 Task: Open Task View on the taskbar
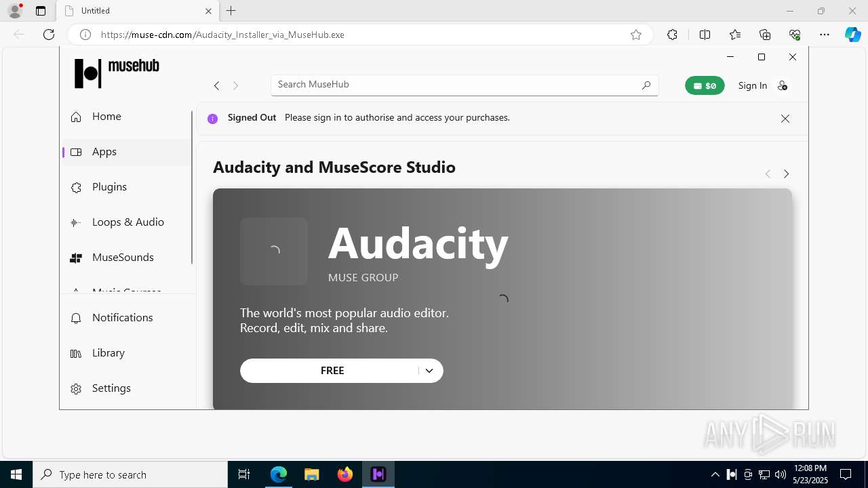click(244, 474)
